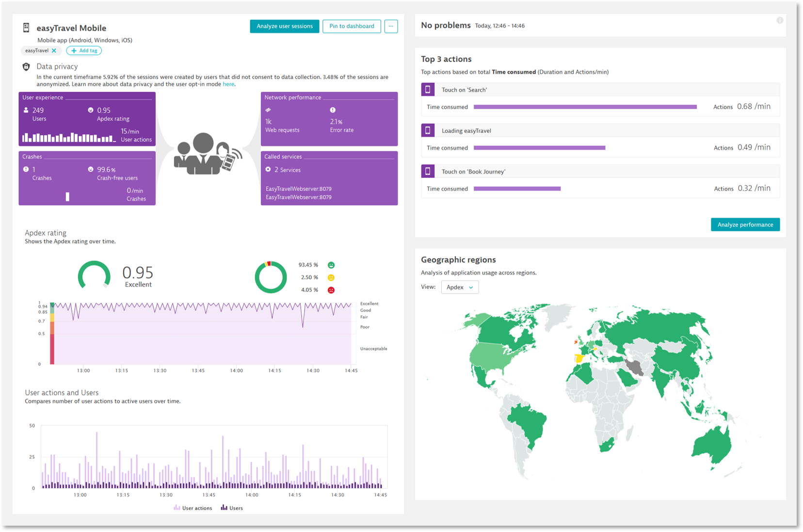Screen dimensions: 803x532
Task: Click the green satisfied smiley icon at 93.45 %
Action: click(x=331, y=265)
